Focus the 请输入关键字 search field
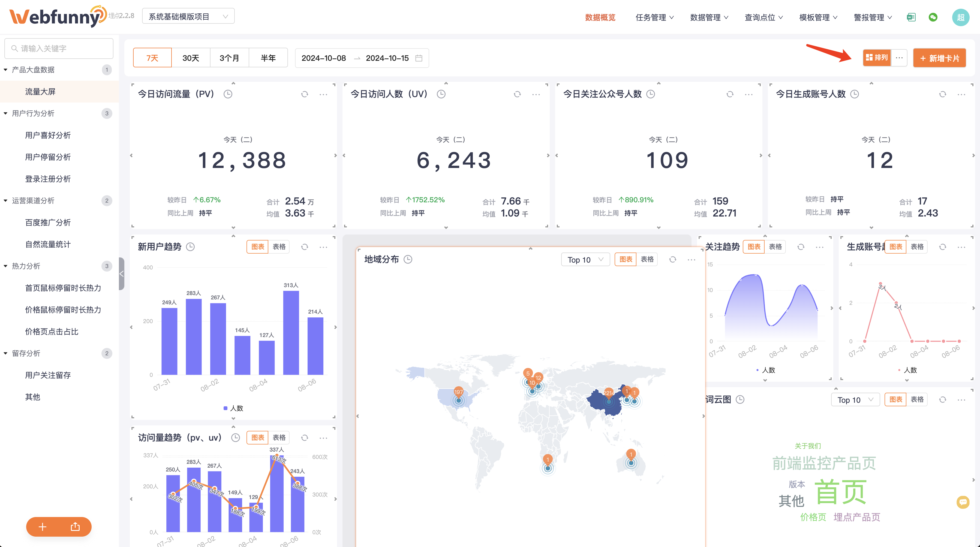Screen dimensions: 980x547 point(59,48)
